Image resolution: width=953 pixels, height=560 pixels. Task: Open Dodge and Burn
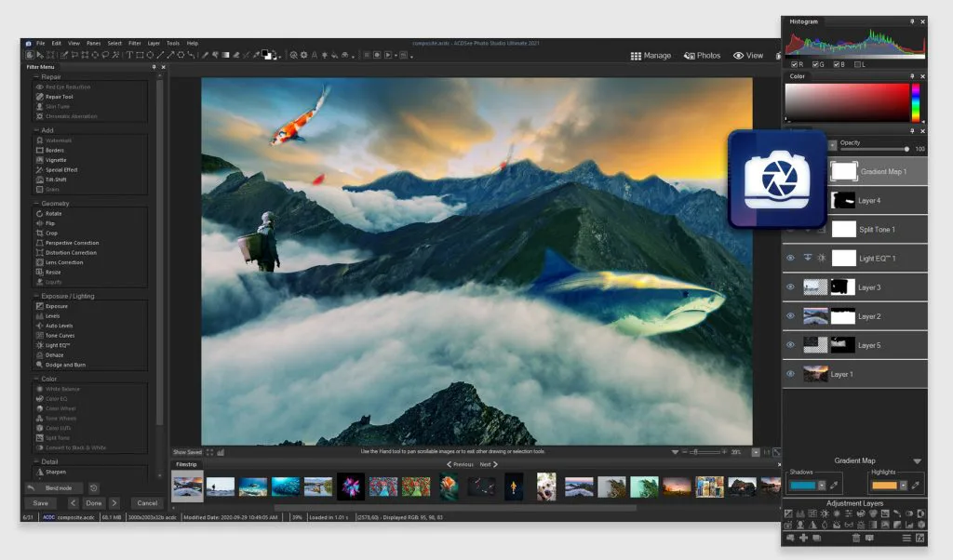tap(65, 365)
